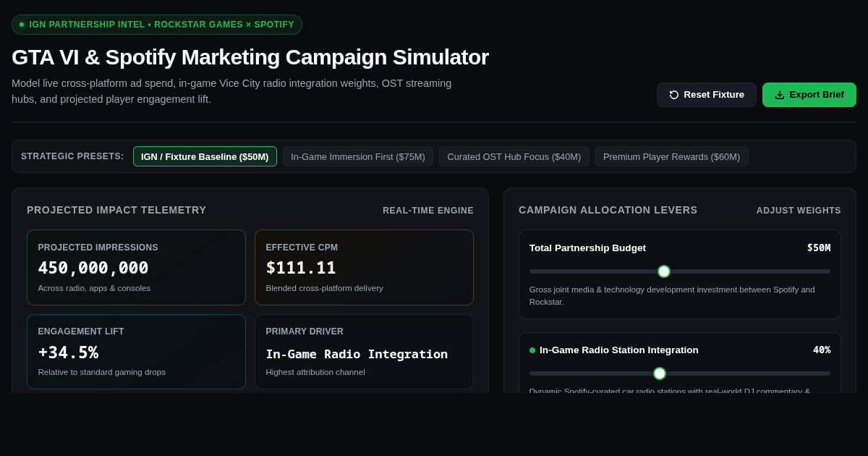Click the Total Partnership Budget label
Screen dimensions: 868x456
click(x=587, y=248)
